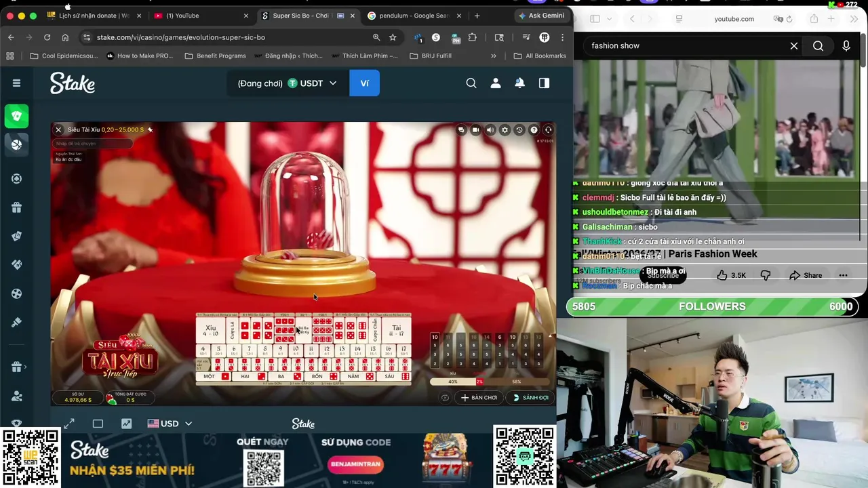Place bet on SÁU single die
This screenshot has height=488, width=868.
pos(394,376)
